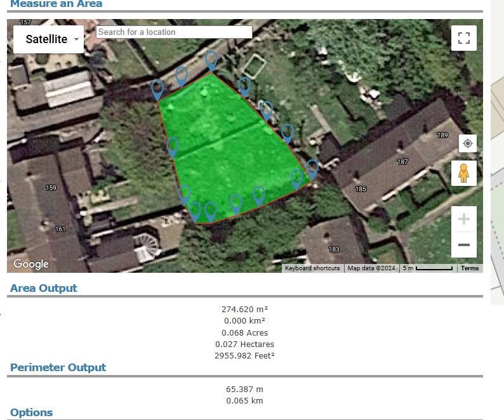504x420 pixels.
Task: Select the rightmost blue marker pin
Action: click(x=312, y=168)
